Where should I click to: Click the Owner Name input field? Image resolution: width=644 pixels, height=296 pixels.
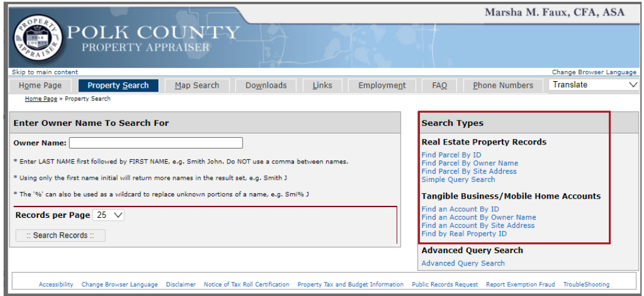tap(156, 143)
